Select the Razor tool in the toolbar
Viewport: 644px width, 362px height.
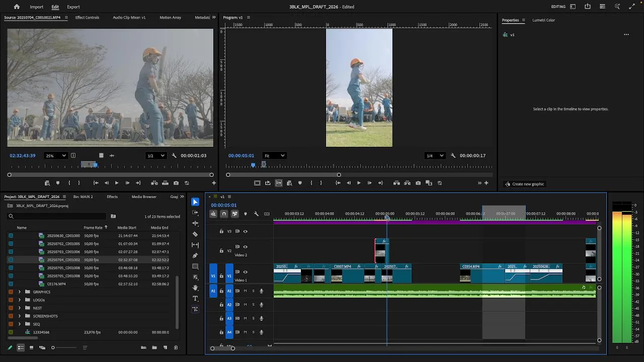[x=195, y=234]
